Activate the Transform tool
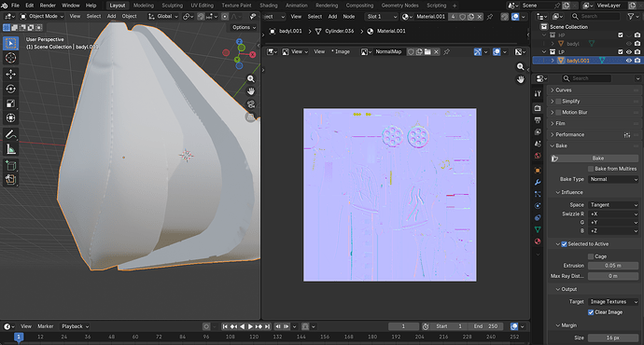 pyautogui.click(x=10, y=118)
